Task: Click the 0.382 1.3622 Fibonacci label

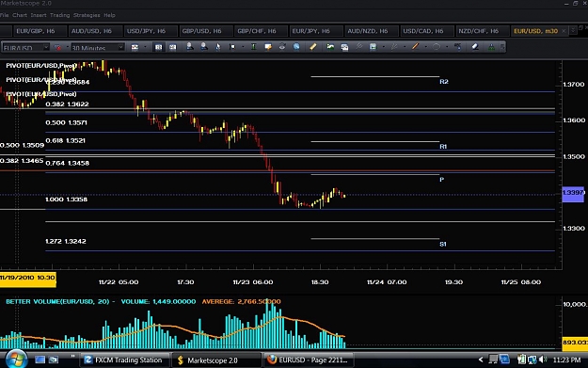Action: tap(67, 104)
